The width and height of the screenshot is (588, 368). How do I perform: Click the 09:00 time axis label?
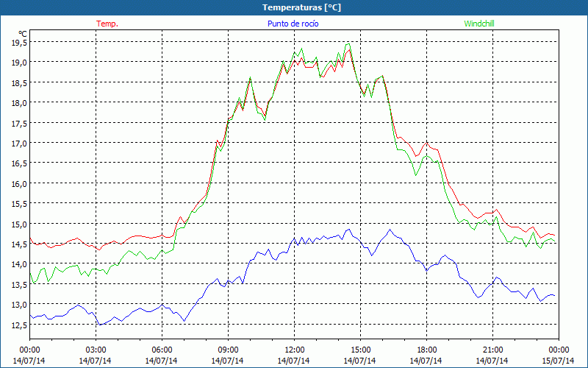coord(228,350)
